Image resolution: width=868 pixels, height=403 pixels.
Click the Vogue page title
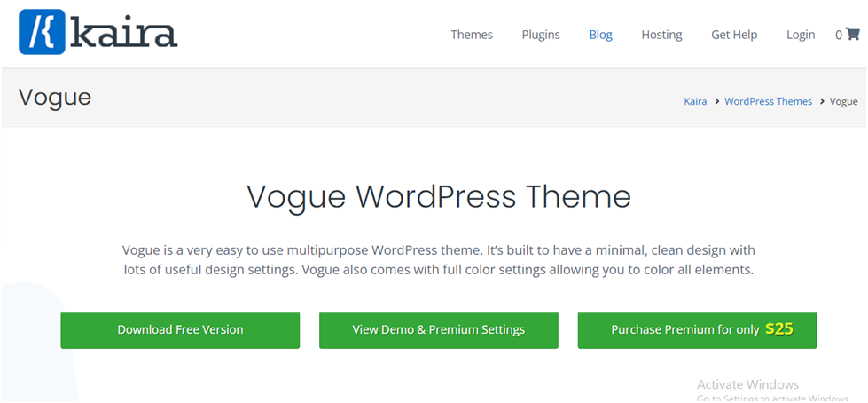tap(55, 99)
